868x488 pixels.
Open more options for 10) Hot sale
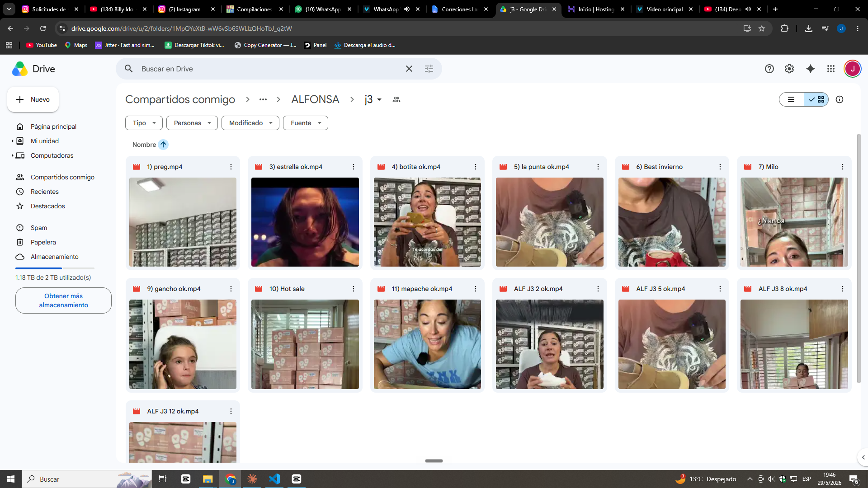pos(354,289)
